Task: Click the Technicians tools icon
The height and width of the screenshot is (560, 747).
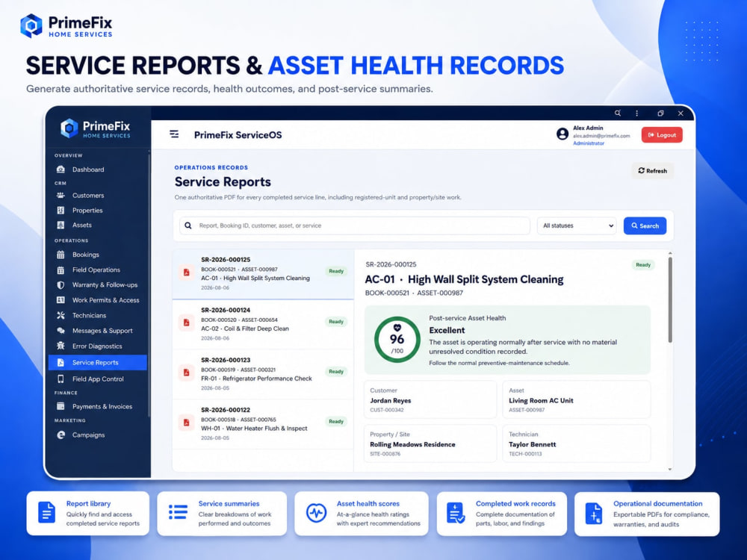Action: [x=61, y=315]
